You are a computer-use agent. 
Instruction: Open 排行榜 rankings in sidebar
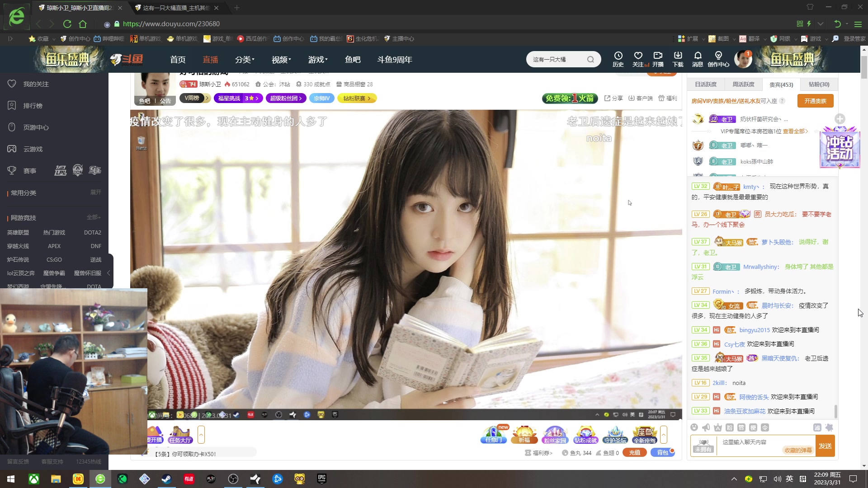coord(33,106)
